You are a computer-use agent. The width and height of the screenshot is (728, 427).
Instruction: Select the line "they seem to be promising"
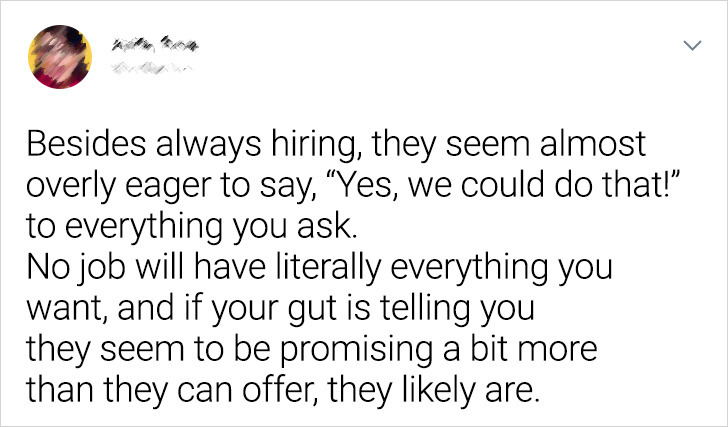coord(312,349)
